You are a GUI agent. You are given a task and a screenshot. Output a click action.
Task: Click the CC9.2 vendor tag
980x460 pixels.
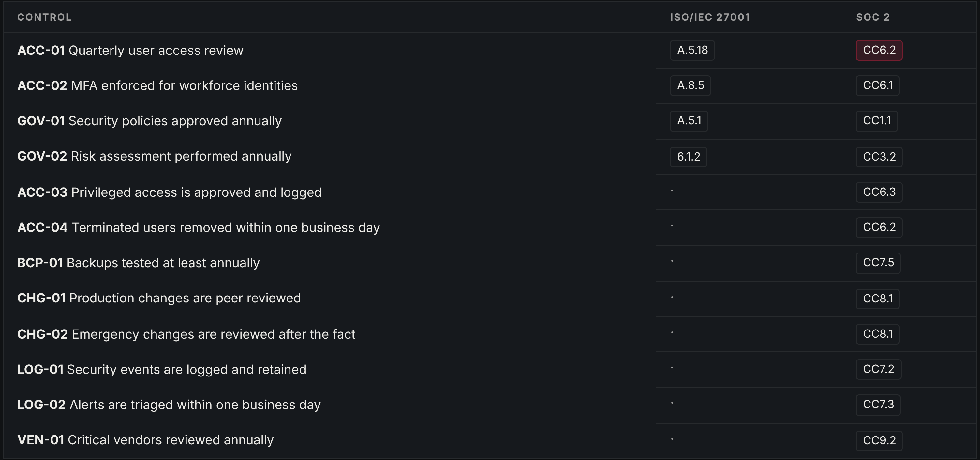tap(879, 440)
